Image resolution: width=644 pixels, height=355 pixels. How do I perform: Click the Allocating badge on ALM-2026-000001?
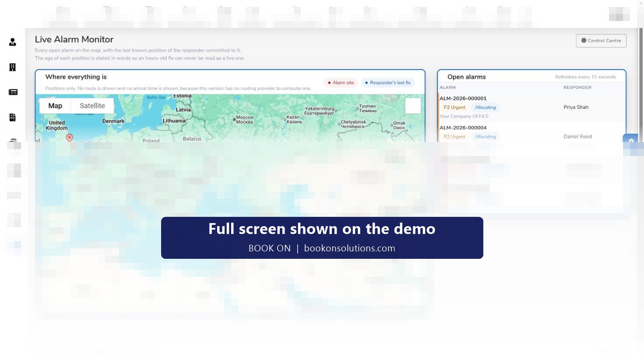(x=485, y=108)
